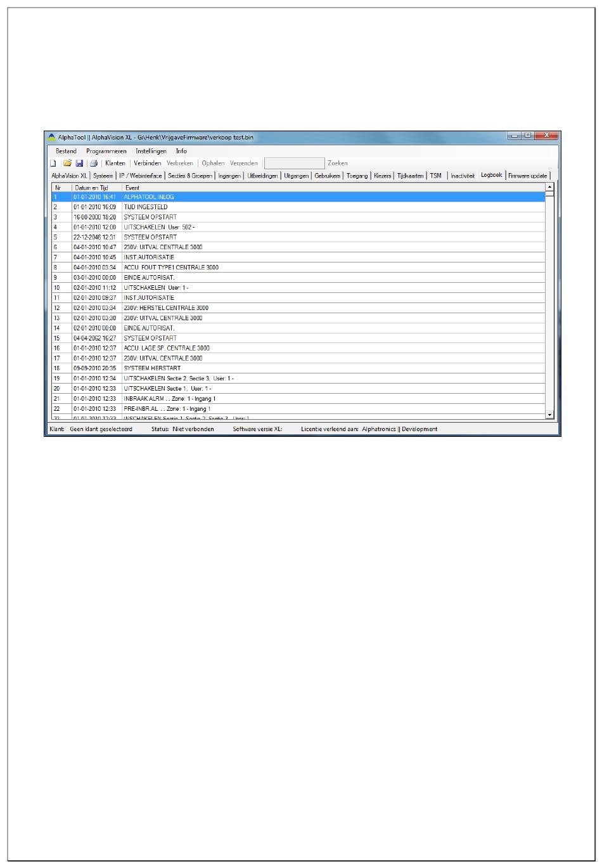The height and width of the screenshot is (868, 602).
Task: Click the Nr column header
Action: coord(61,188)
